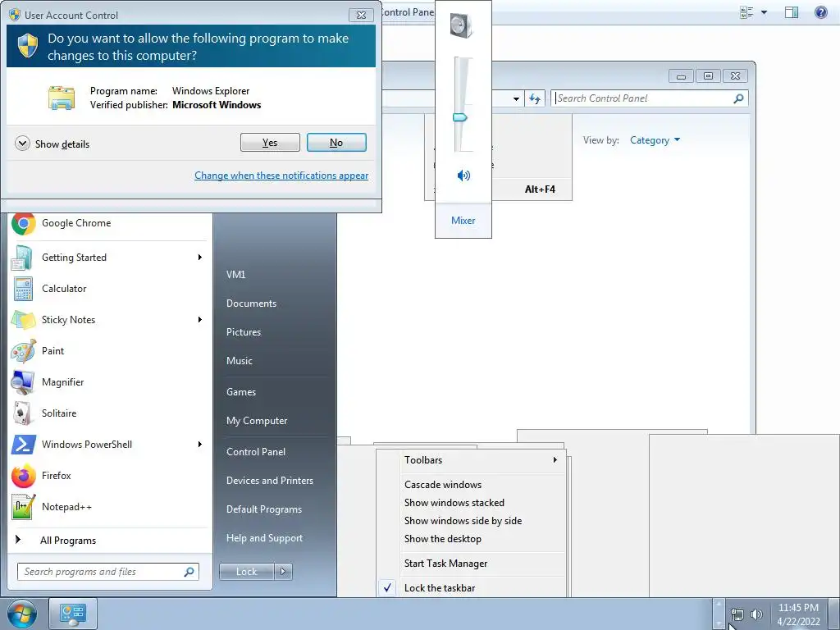Open Help and Support in Start menu
This screenshot has height=630, width=840.
[x=264, y=538]
